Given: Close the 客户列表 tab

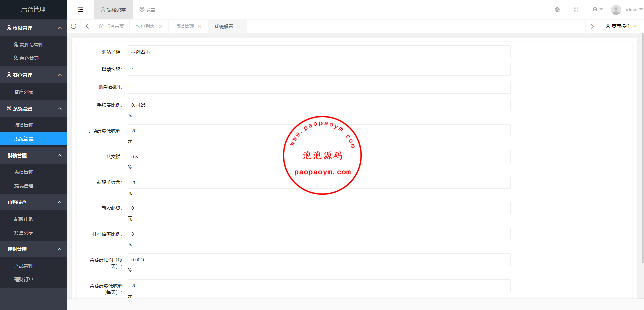Looking at the screenshot, I should pos(160,27).
